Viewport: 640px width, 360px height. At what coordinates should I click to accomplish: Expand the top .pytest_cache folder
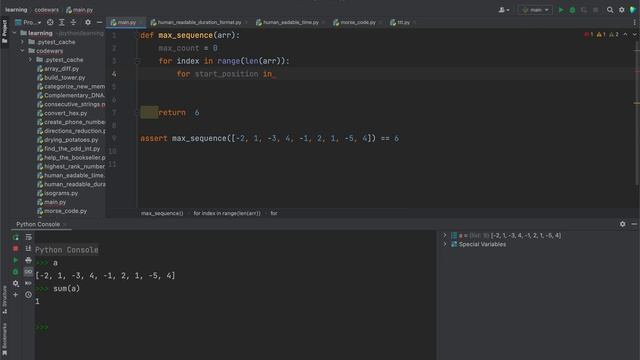pyautogui.click(x=22, y=42)
